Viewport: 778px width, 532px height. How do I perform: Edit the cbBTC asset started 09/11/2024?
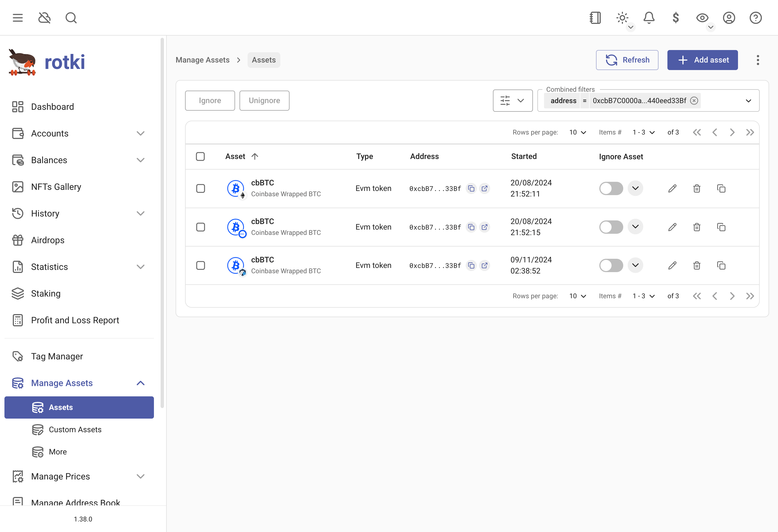click(x=672, y=265)
